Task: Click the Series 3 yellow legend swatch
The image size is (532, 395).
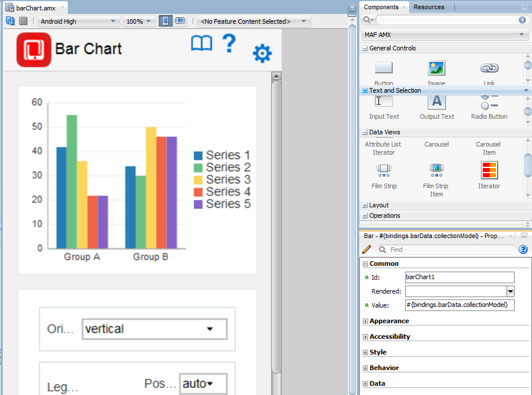Action: click(198, 180)
